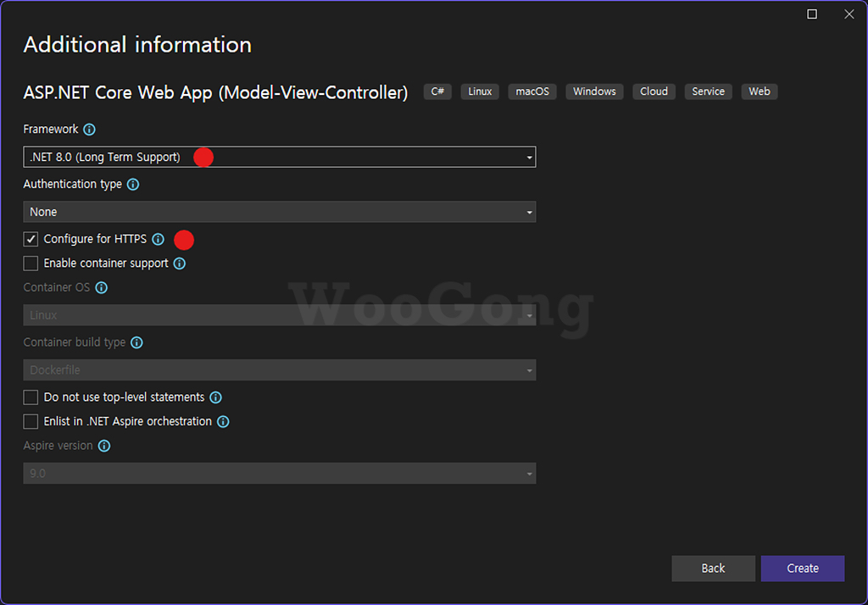Check Enlist in .NET Aspire orchestration
The height and width of the screenshot is (605, 868).
31,422
